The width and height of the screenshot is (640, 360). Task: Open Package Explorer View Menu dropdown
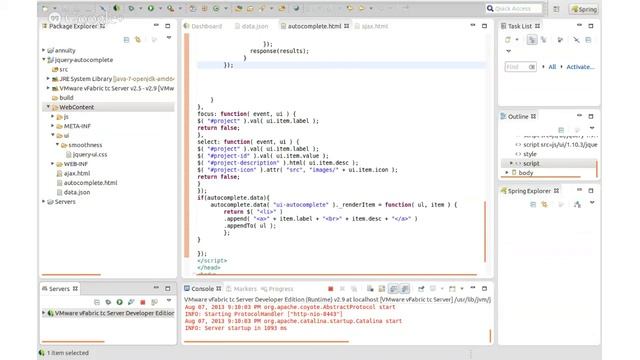[x=169, y=38]
